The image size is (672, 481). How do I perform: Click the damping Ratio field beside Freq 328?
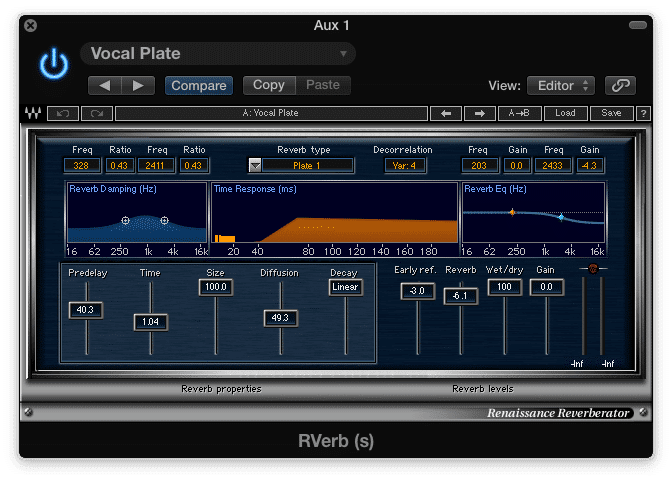pyautogui.click(x=119, y=165)
